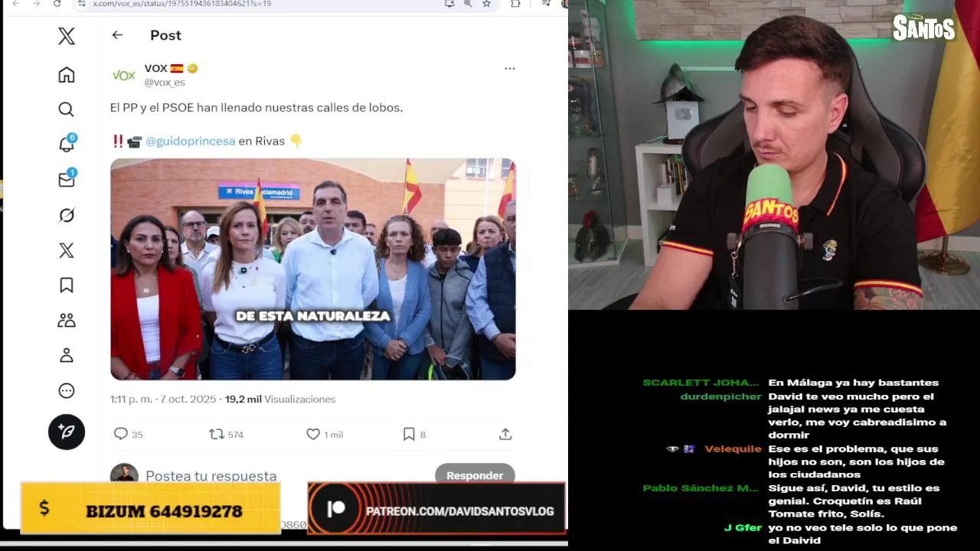Open profile person icon in sidebar
The width and height of the screenshot is (980, 551).
pyautogui.click(x=67, y=356)
